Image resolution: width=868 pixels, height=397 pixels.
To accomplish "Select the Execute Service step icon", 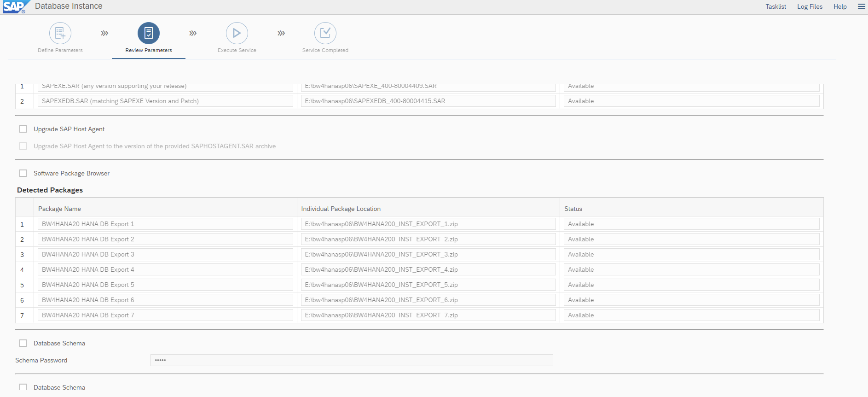I will pyautogui.click(x=237, y=33).
